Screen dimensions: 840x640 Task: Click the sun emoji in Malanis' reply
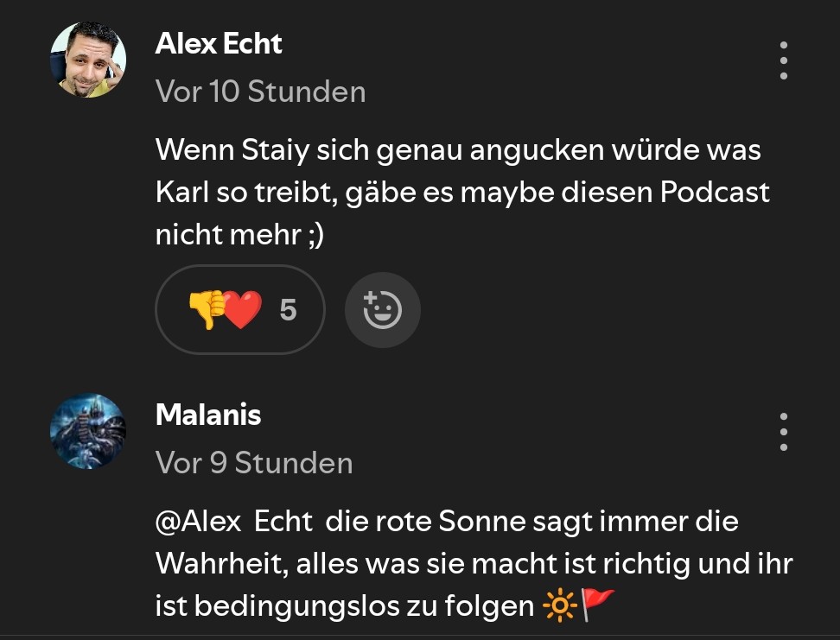558,606
